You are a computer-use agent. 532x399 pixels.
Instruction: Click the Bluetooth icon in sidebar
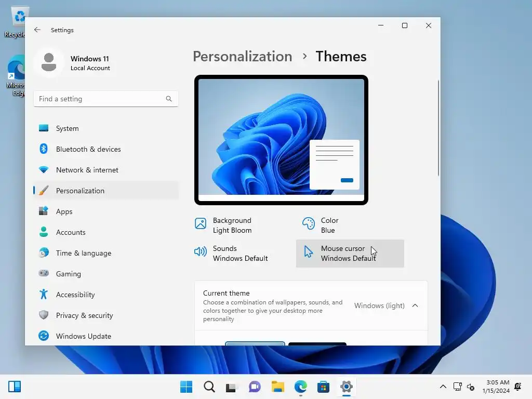coord(44,149)
